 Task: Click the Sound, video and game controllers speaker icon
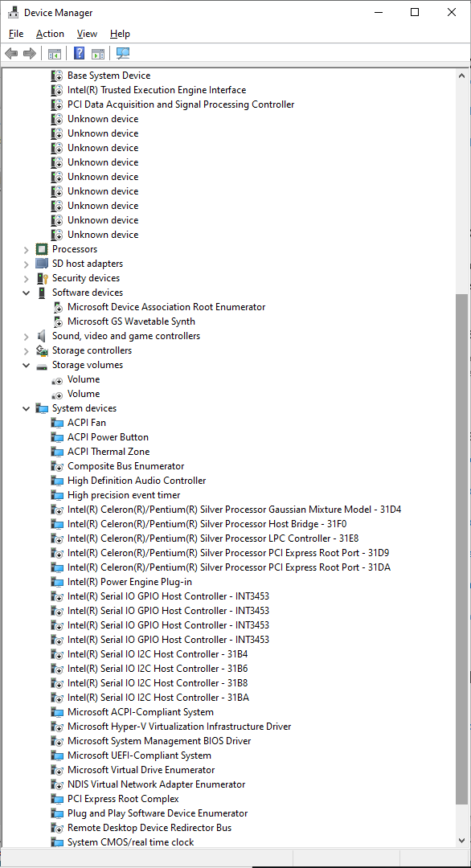tap(42, 335)
